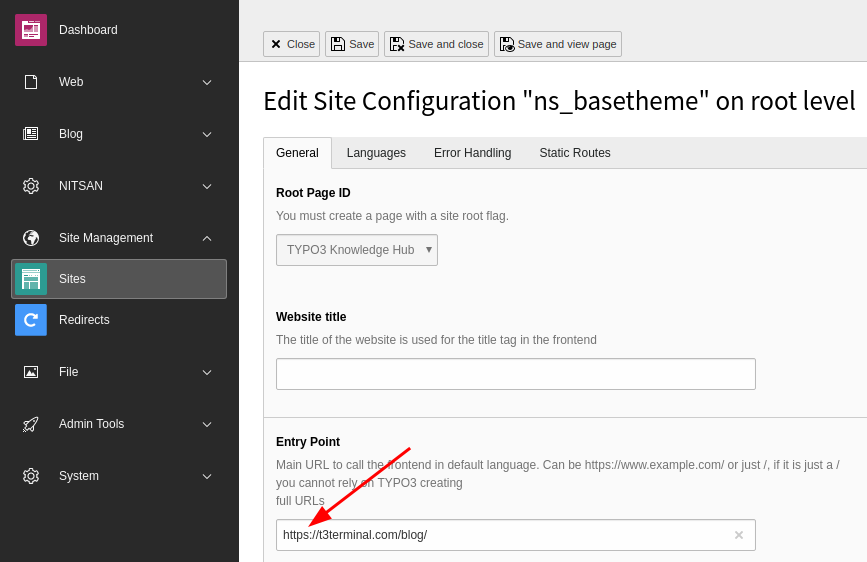Click the Entry Point URL field
The image size is (867, 562).
[516, 535]
